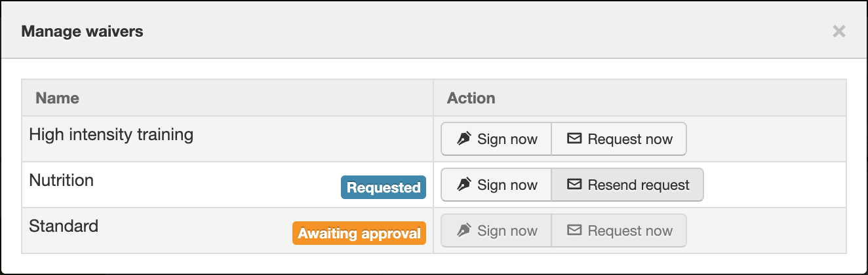
Task: Sign now for High intensity training waiver
Action: tap(496, 139)
